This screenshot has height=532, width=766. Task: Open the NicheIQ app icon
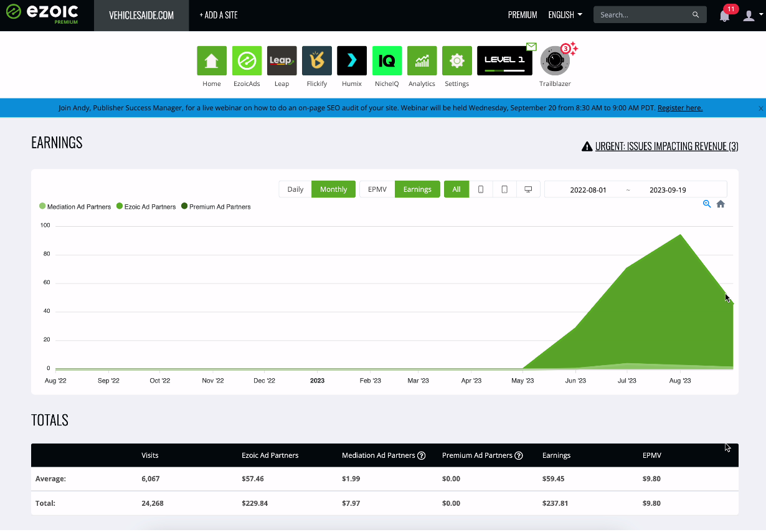(x=387, y=60)
